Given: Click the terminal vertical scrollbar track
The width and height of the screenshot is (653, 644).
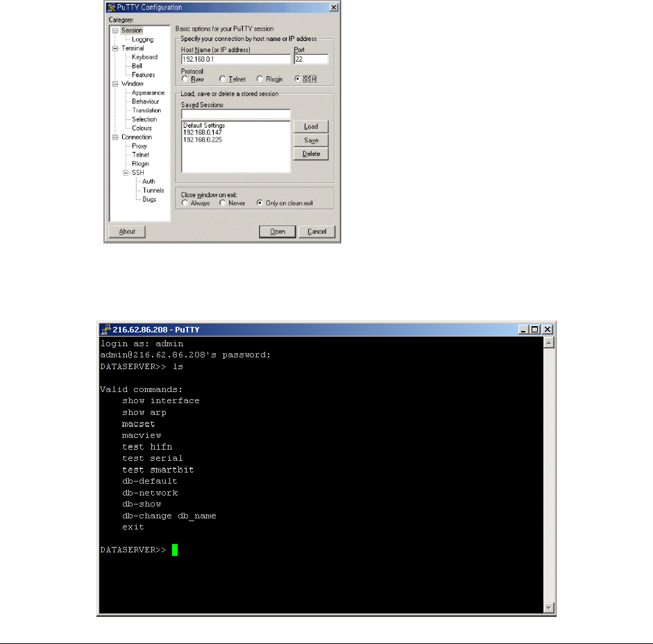Looking at the screenshot, I should (x=549, y=475).
